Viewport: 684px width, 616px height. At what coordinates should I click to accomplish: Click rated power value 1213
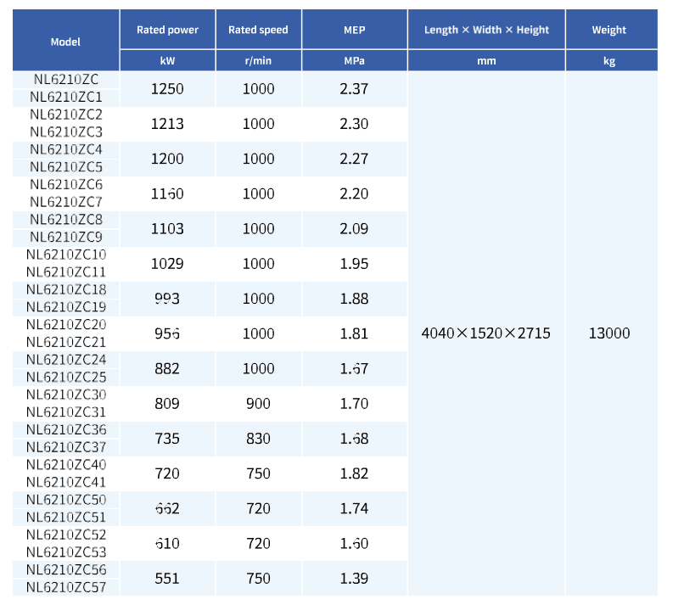(x=167, y=124)
